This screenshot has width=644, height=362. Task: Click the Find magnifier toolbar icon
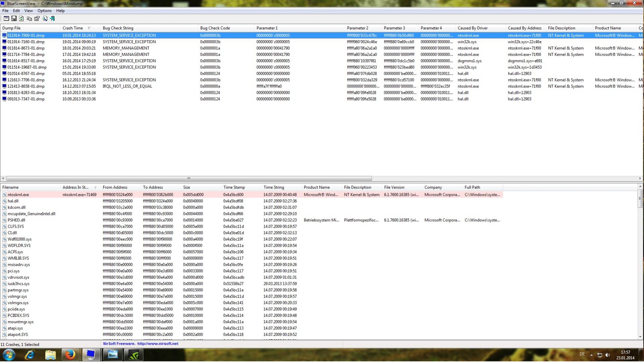pos(45,19)
